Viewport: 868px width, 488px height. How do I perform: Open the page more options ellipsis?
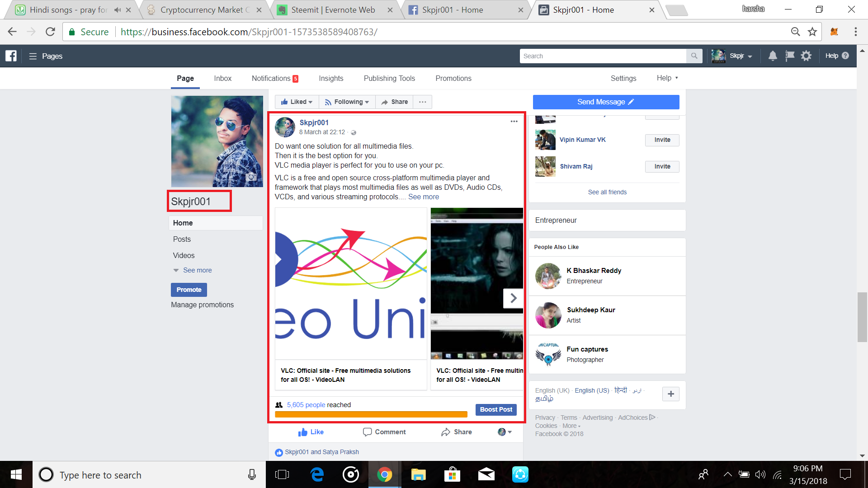pos(423,102)
